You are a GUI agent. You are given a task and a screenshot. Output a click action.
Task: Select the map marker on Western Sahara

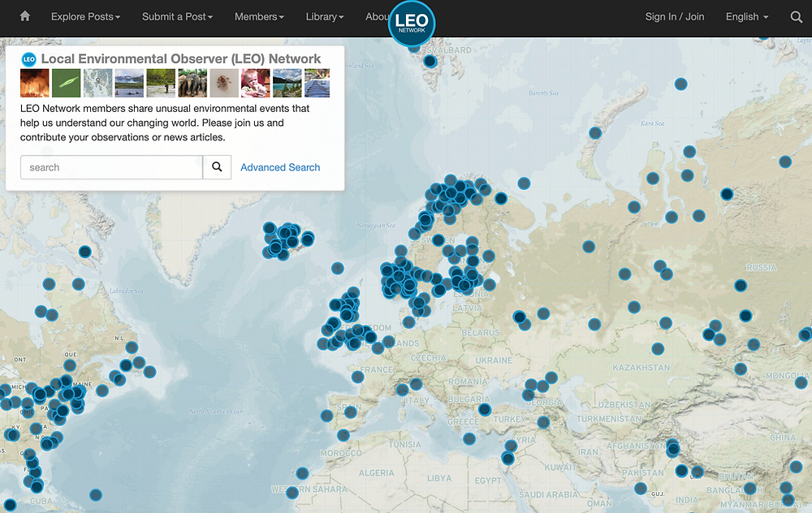coord(292,492)
